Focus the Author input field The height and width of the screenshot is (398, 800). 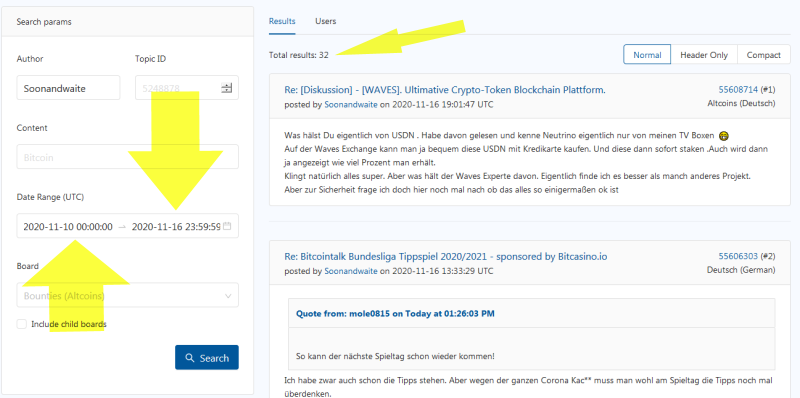68,88
